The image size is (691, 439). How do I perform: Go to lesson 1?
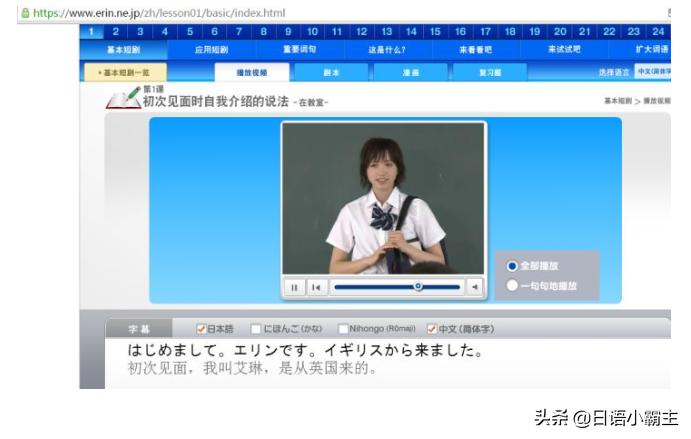pyautogui.click(x=91, y=32)
